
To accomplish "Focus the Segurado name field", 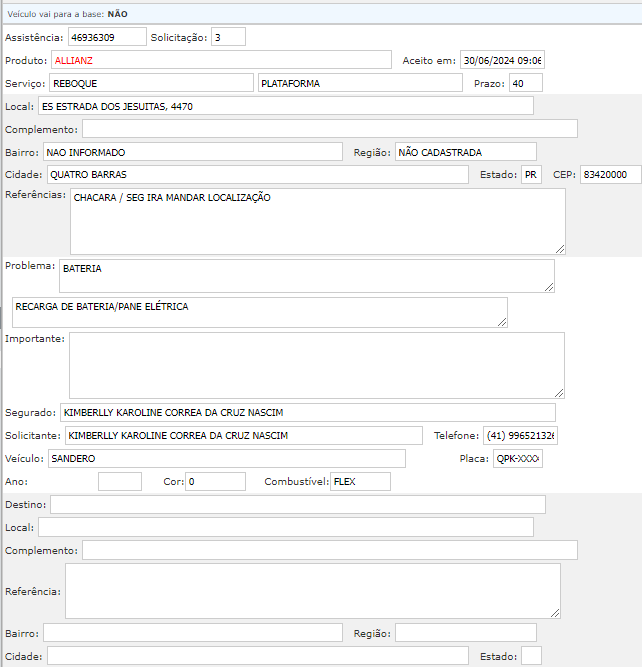I will point(306,412).
